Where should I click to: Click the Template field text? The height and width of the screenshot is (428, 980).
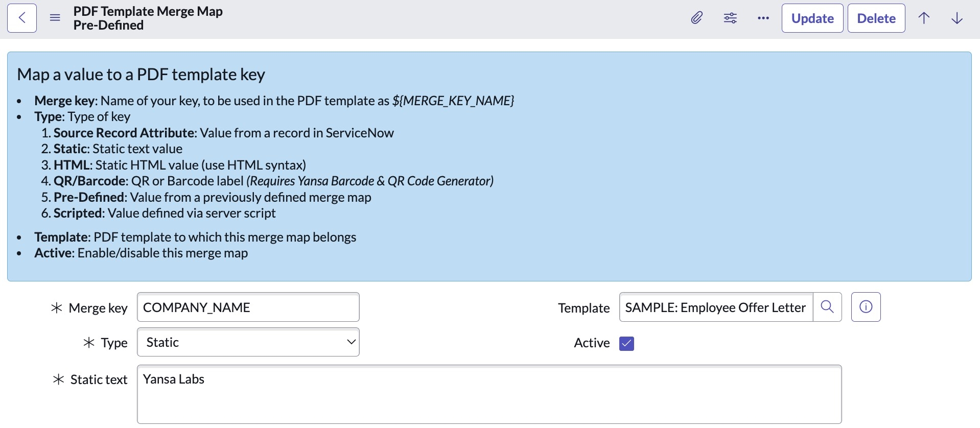715,307
